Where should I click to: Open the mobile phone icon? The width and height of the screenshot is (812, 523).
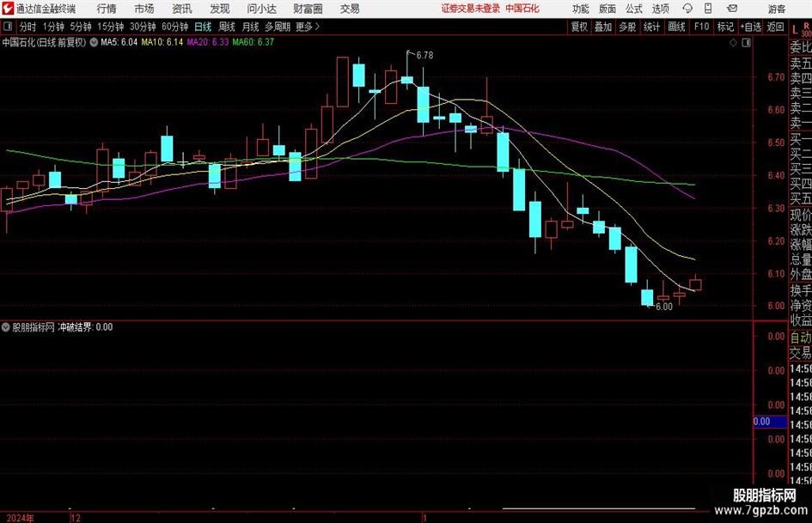[x=708, y=9]
